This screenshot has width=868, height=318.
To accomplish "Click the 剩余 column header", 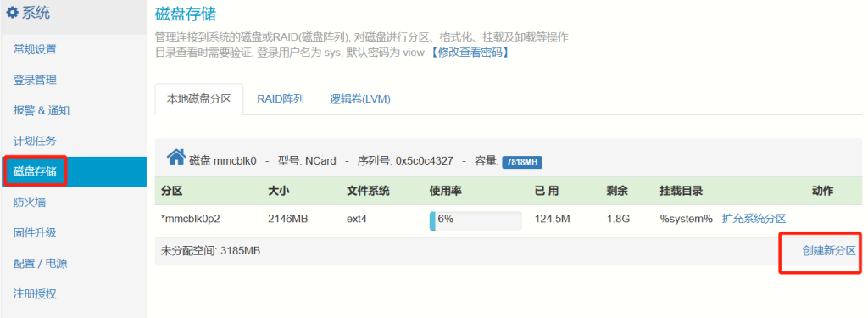I will tap(617, 191).
